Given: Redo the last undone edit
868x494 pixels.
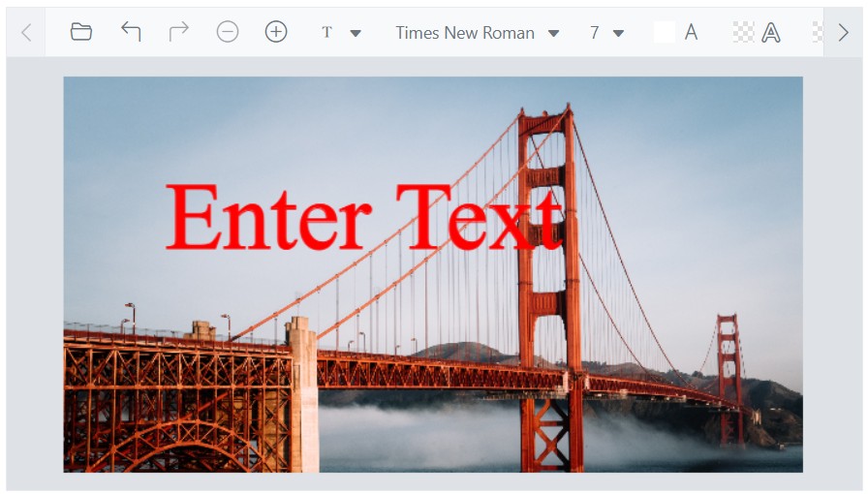Looking at the screenshot, I should click(x=179, y=32).
